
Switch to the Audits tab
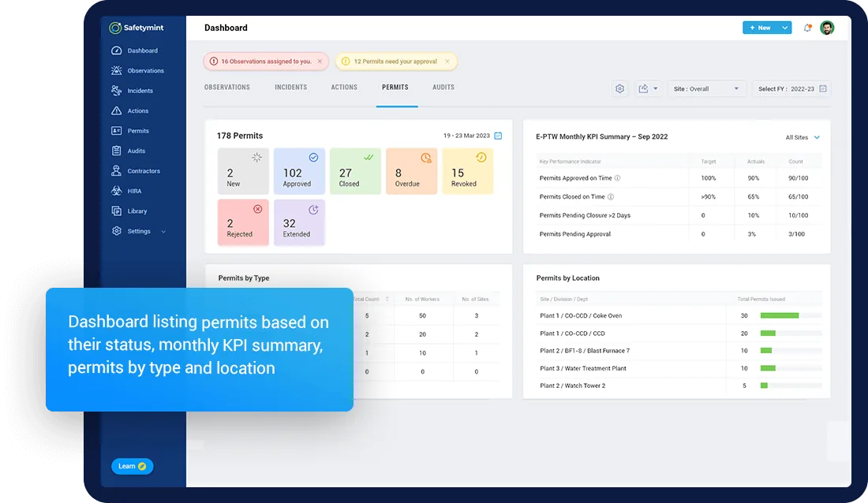(443, 88)
